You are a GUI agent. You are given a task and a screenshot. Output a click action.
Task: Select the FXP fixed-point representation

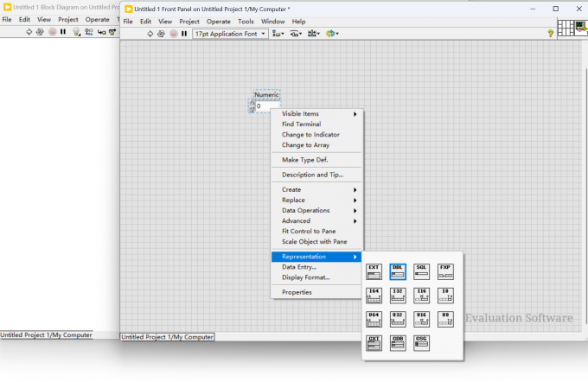(445, 272)
